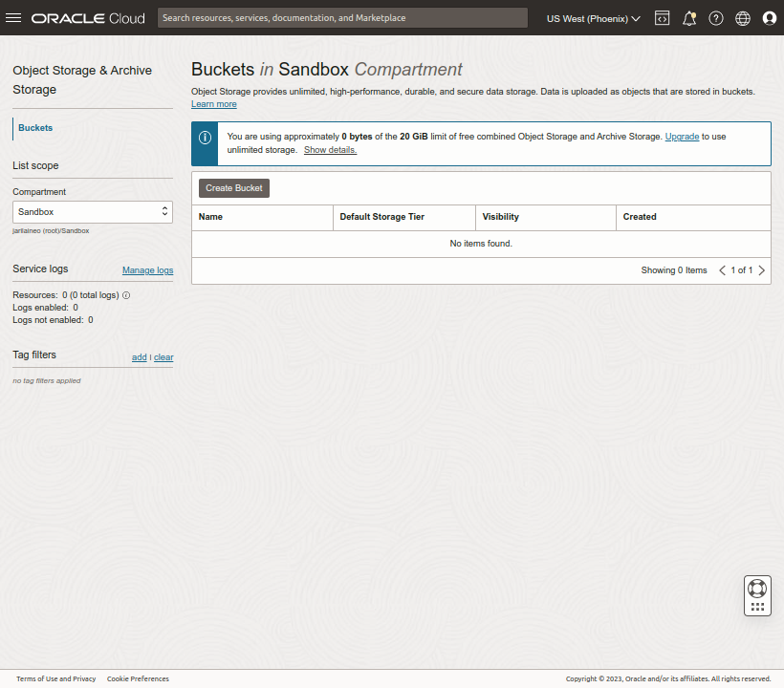
Task: Open the Learn more link
Action: pyautogui.click(x=213, y=103)
